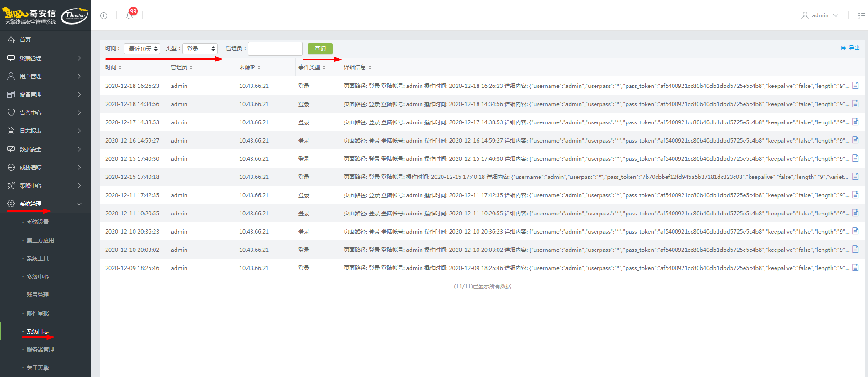Click the admin user avatar icon
The width and height of the screenshot is (868, 377).
click(805, 15)
